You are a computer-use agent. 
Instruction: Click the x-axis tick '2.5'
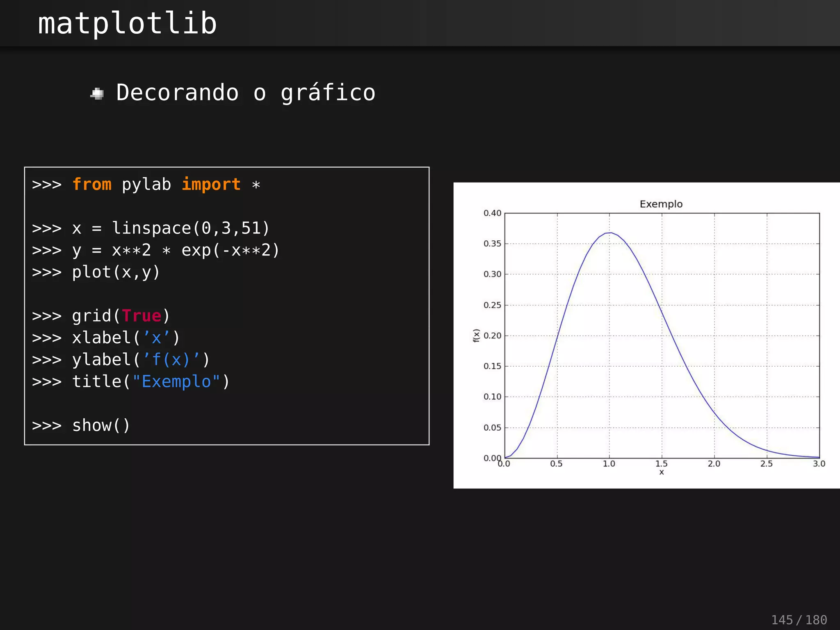(767, 464)
